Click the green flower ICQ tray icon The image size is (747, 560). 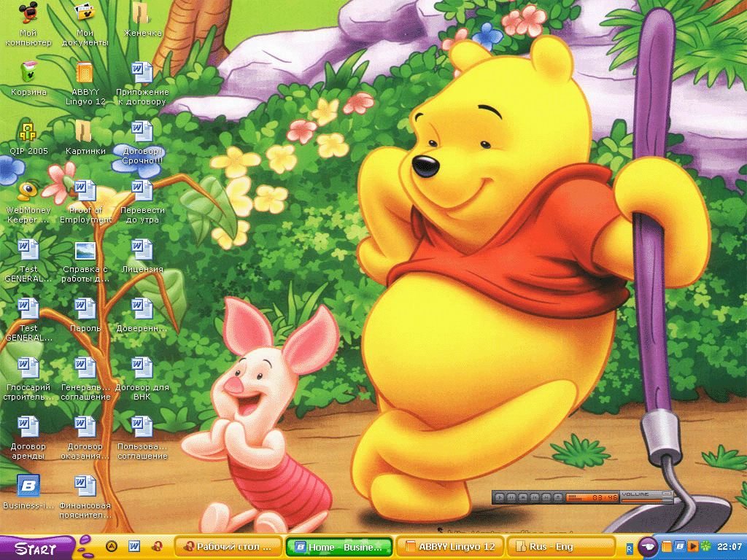pos(705,546)
